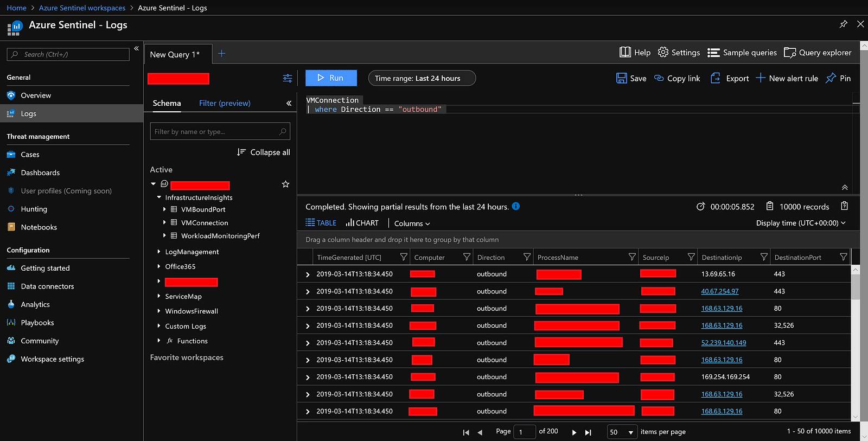Switch results to CHART view
Viewport: 868px width, 441px height.
[362, 223]
